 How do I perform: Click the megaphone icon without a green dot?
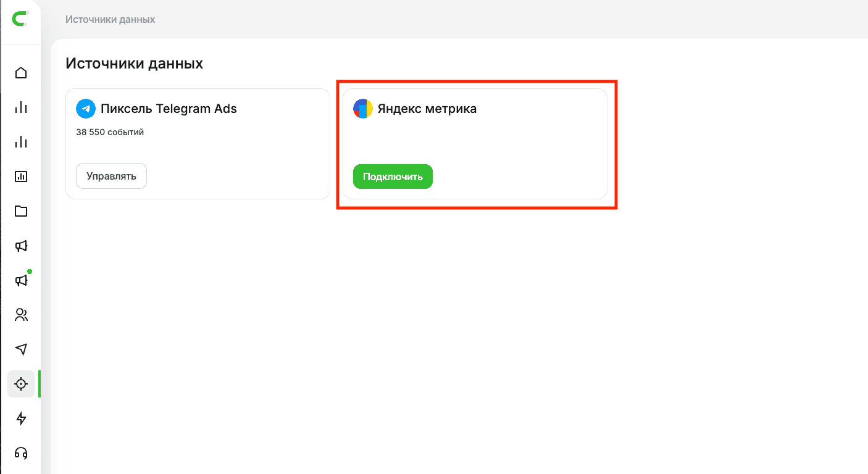[21, 246]
